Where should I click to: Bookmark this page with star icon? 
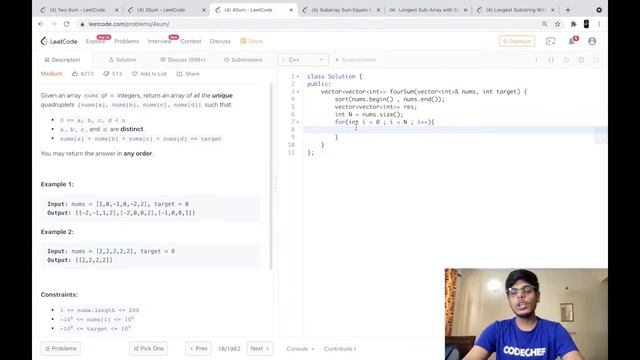point(558,24)
